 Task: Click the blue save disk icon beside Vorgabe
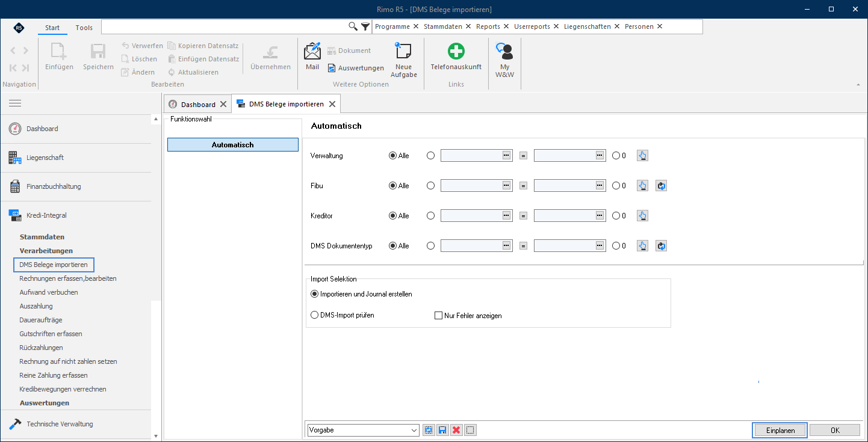(442, 430)
